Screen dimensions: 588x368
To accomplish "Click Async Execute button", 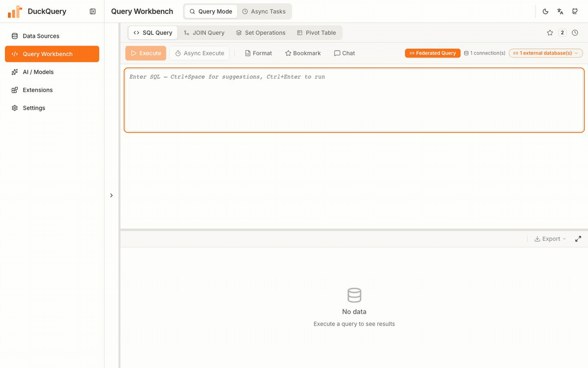I will pos(199,53).
